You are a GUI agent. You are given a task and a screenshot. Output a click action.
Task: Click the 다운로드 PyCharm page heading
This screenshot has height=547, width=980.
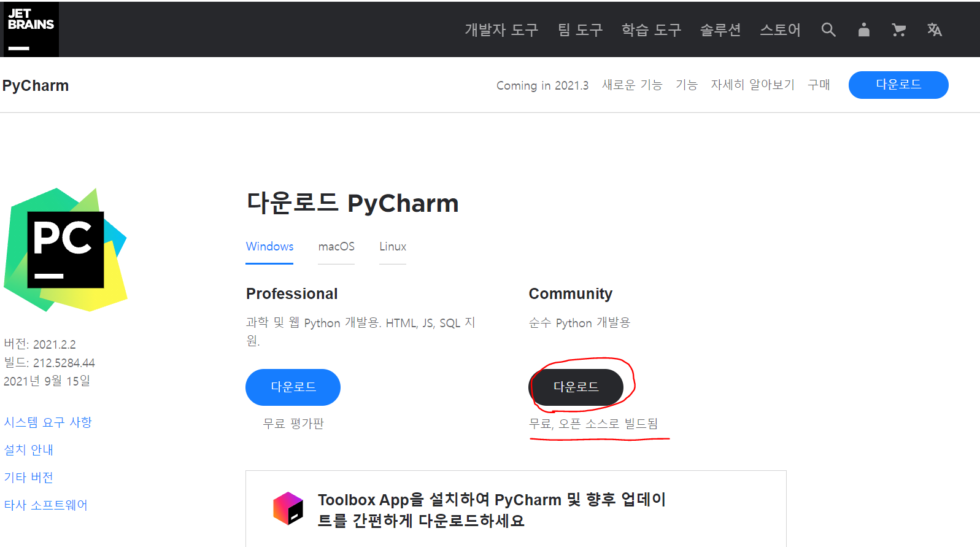coord(353,203)
